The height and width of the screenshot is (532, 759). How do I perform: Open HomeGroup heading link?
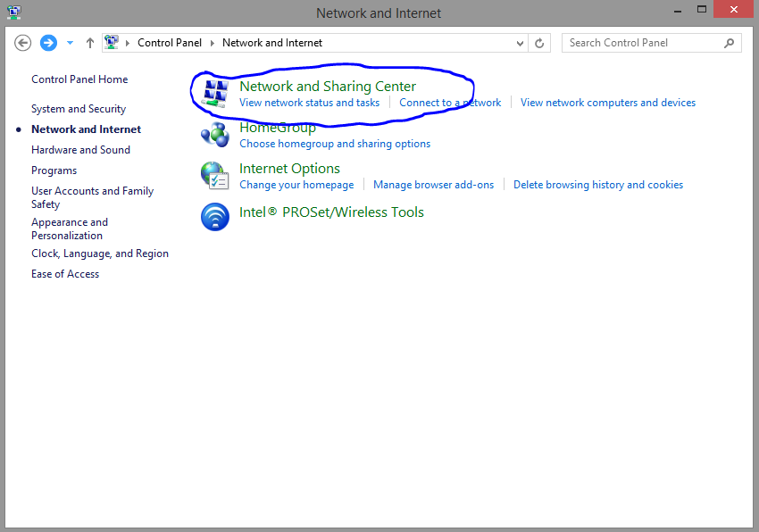coord(278,128)
